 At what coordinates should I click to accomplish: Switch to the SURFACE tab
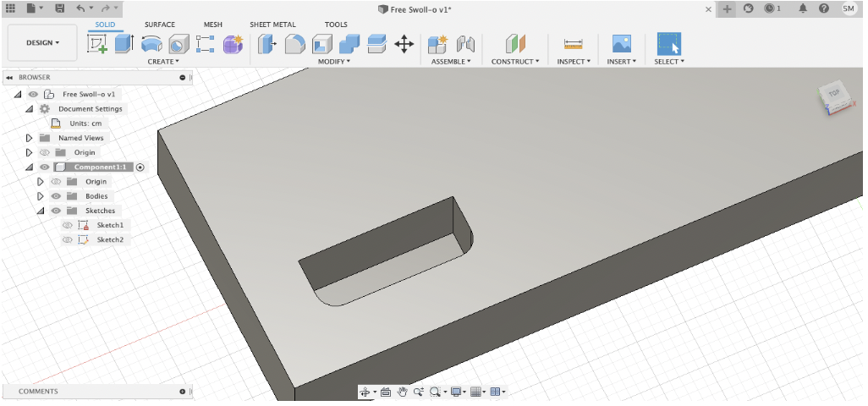(159, 25)
